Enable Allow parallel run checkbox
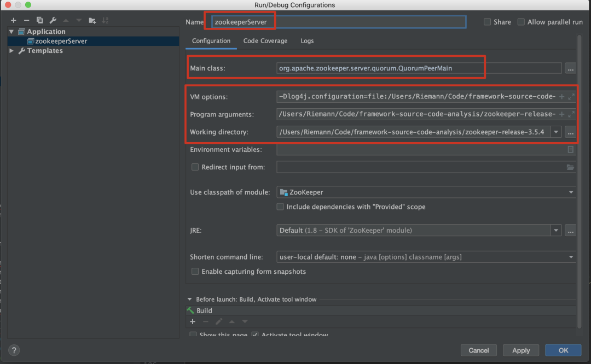The image size is (591, 364). click(x=521, y=22)
